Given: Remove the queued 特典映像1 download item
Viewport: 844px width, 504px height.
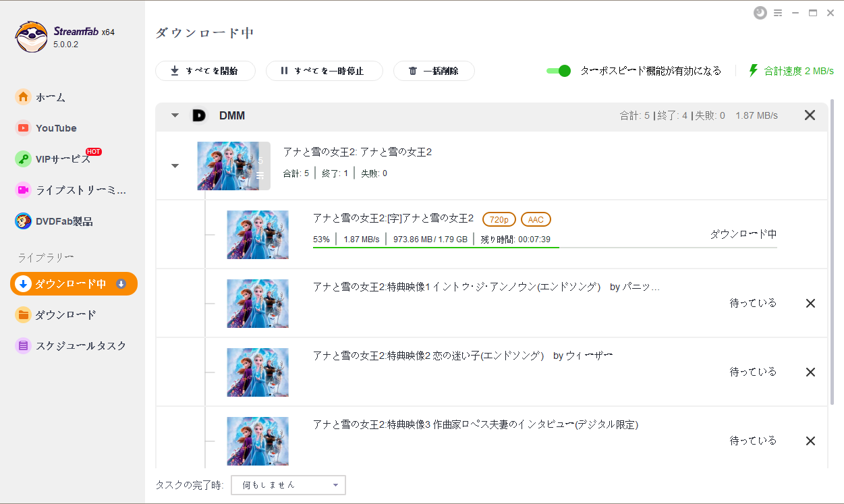Looking at the screenshot, I should pos(810,304).
